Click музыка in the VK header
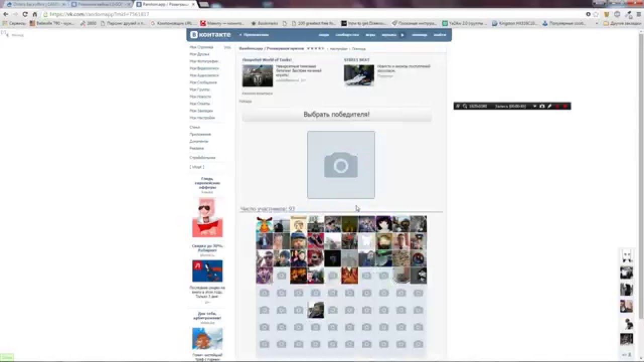The width and height of the screenshot is (644, 362). (389, 35)
